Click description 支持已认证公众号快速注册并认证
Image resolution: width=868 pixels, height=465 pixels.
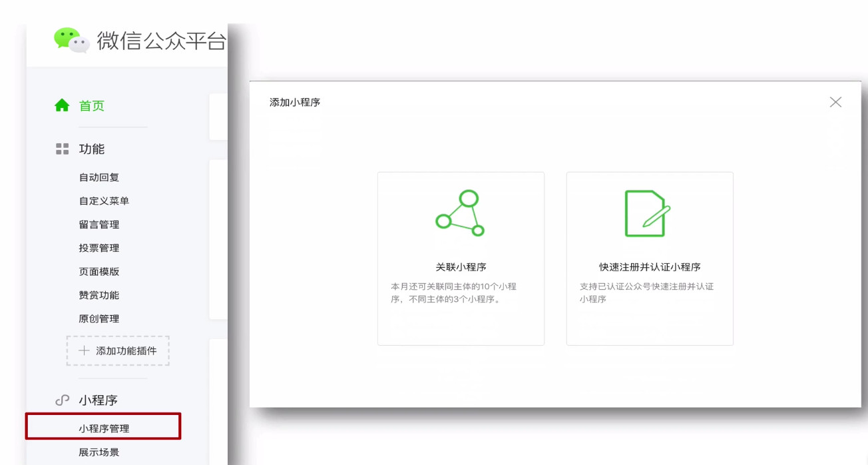click(x=646, y=293)
